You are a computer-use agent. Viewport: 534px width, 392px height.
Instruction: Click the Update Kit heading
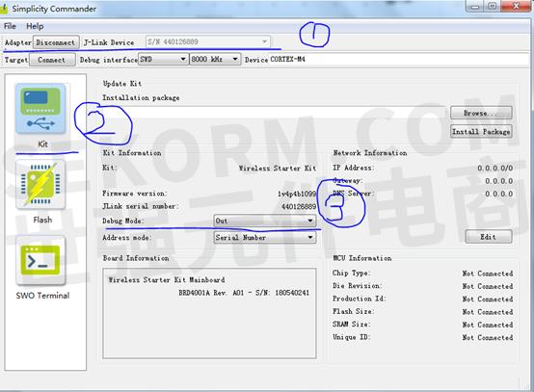pyautogui.click(x=122, y=84)
